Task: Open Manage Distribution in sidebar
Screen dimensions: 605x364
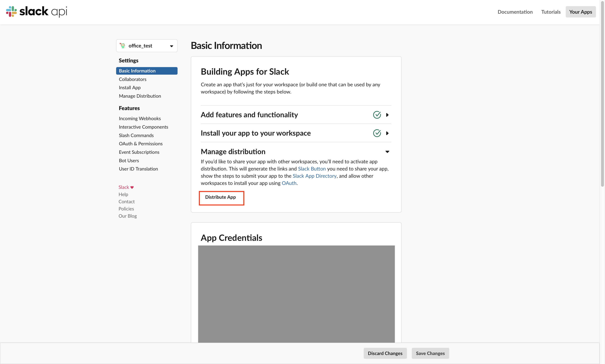Action: pos(140,96)
